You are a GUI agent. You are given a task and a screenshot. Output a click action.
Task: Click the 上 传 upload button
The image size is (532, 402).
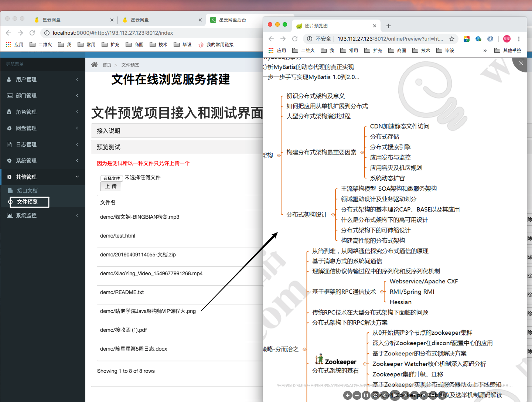[x=111, y=186]
